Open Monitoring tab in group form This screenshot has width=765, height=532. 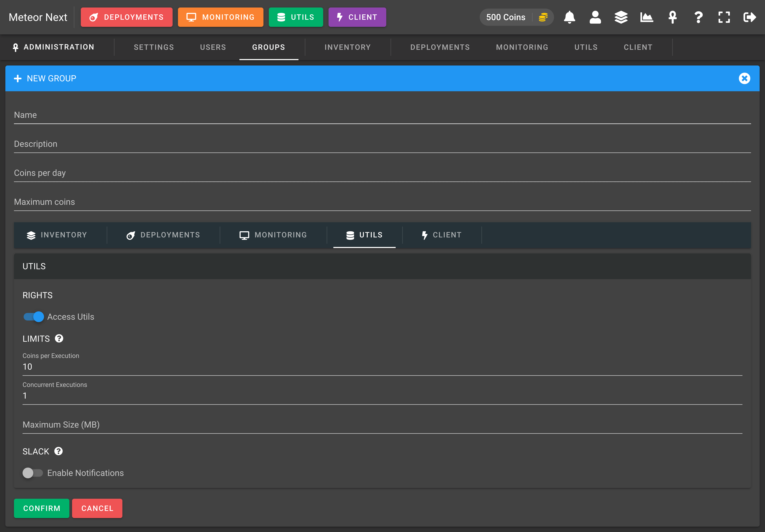tap(273, 235)
